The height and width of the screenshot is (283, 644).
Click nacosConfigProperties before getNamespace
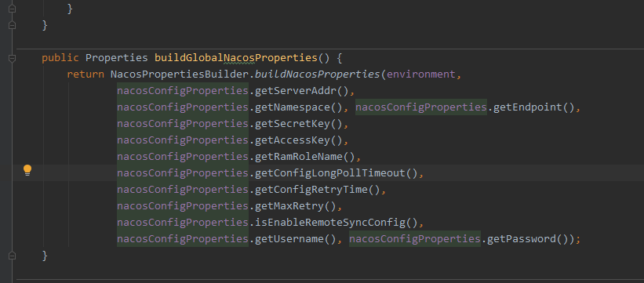[183, 107]
